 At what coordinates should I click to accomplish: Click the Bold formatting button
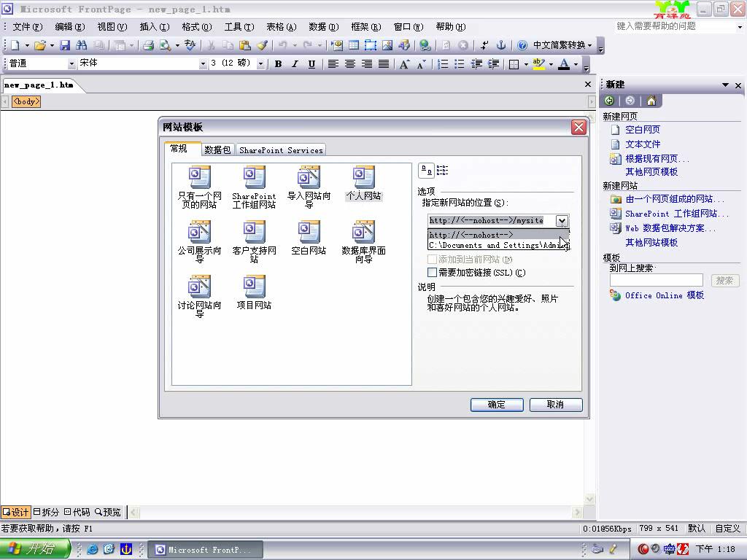tap(278, 64)
